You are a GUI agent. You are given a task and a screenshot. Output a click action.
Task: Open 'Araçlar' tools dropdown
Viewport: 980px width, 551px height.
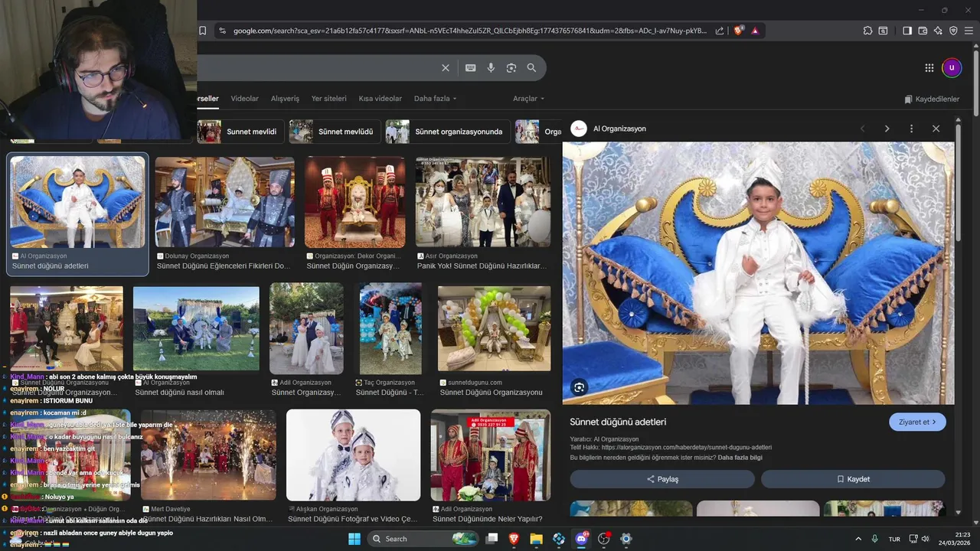[x=528, y=99]
